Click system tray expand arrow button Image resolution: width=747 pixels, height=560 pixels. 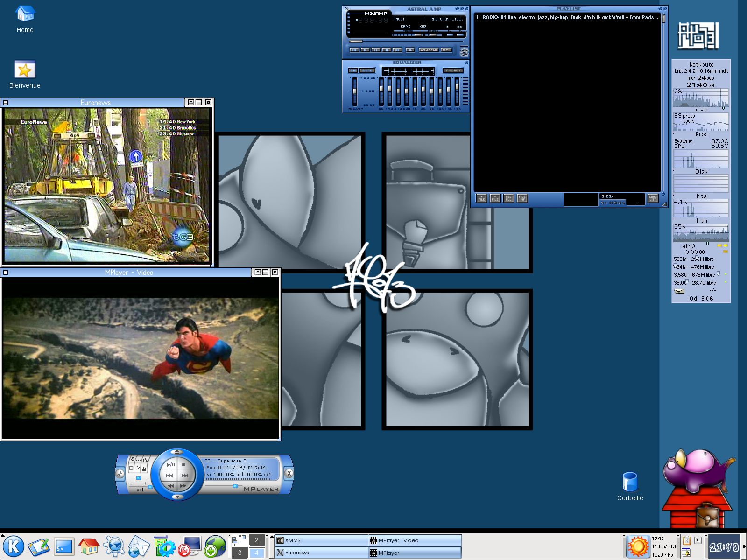click(x=698, y=540)
